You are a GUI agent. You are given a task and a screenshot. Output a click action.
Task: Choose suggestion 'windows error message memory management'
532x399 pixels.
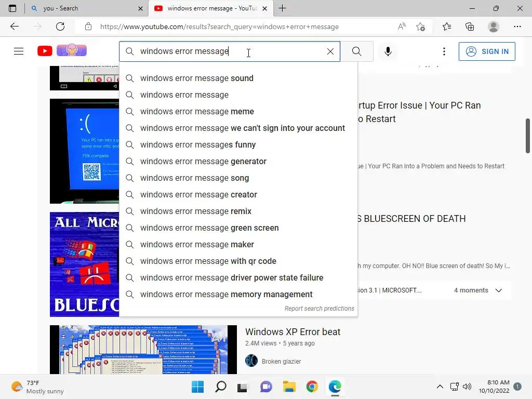[238, 294]
